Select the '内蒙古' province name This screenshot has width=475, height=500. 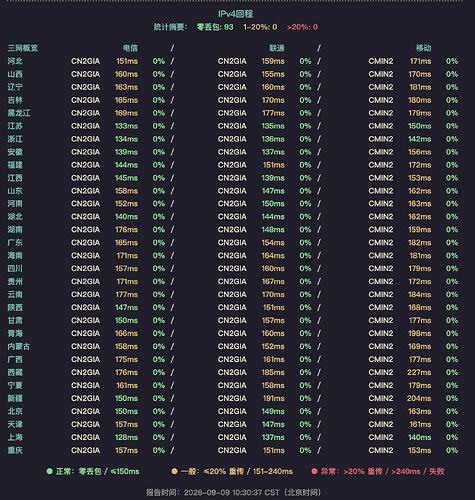coord(19,346)
